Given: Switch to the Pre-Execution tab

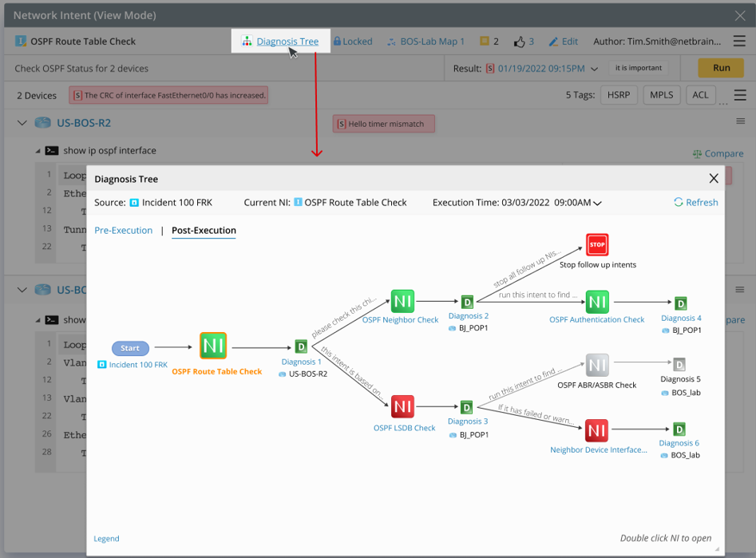Looking at the screenshot, I should 123,230.
